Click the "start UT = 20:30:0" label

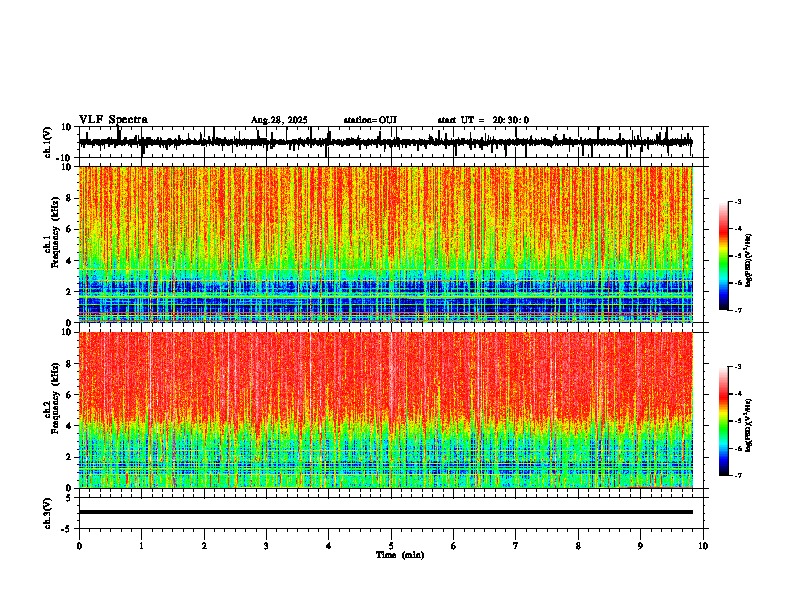click(483, 120)
